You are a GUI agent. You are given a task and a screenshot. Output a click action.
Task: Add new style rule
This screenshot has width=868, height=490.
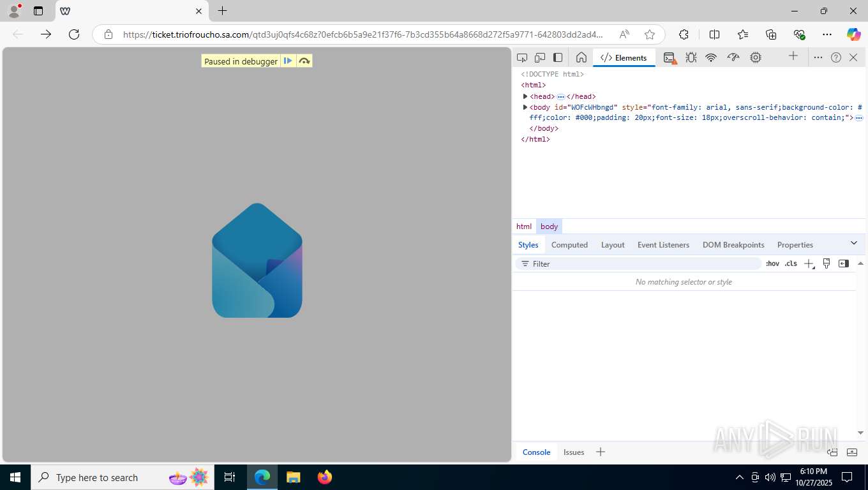click(x=809, y=264)
